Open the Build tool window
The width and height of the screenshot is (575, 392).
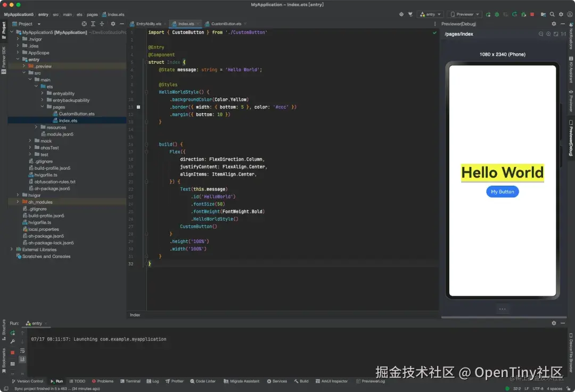[301, 381]
